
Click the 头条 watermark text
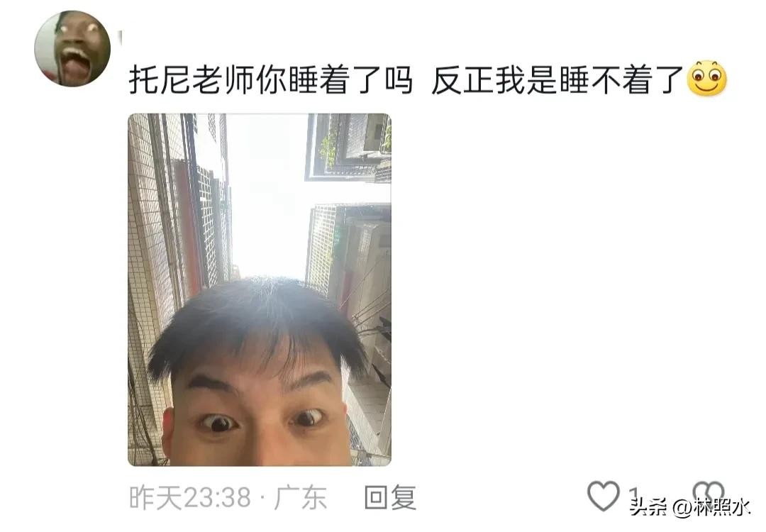pyautogui.click(x=648, y=508)
